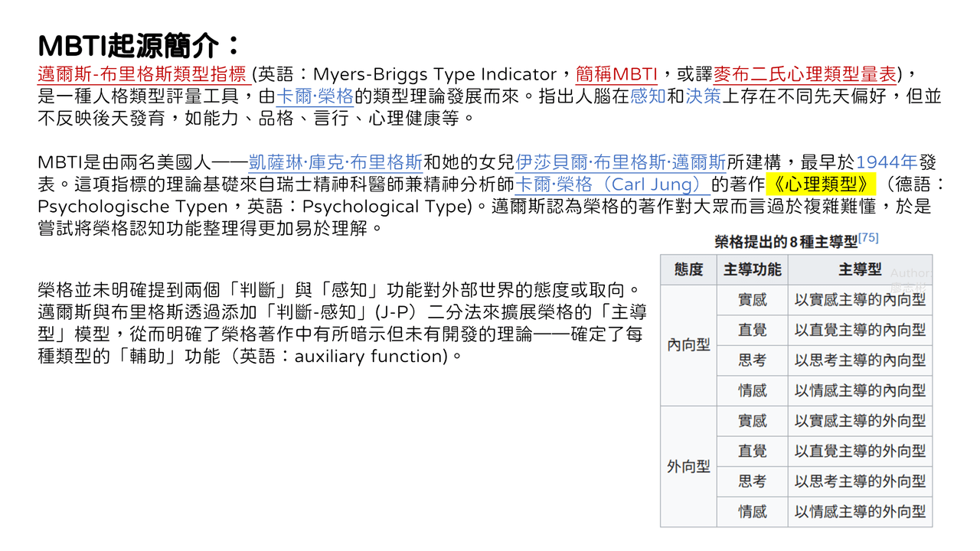Screen dimensions: 980x551
Task: Click the MBTI起源簡介 slide title
Action: pos(139,45)
